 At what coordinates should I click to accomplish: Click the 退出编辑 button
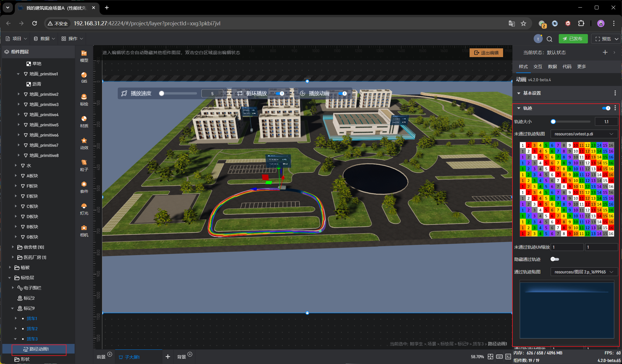[x=486, y=53]
